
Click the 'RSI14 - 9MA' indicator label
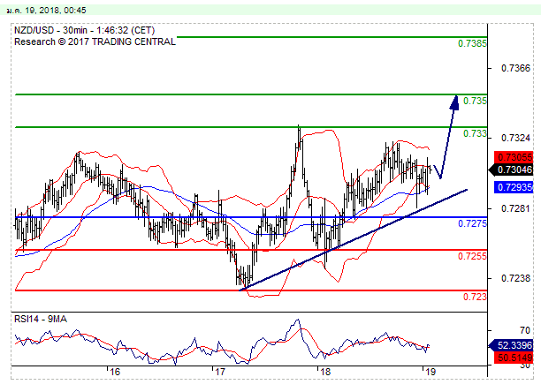point(41,320)
